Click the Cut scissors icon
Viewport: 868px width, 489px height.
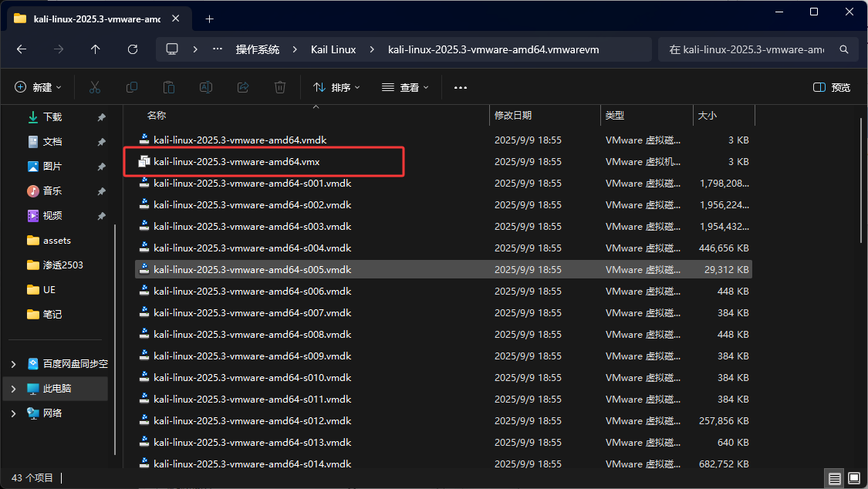tap(95, 87)
